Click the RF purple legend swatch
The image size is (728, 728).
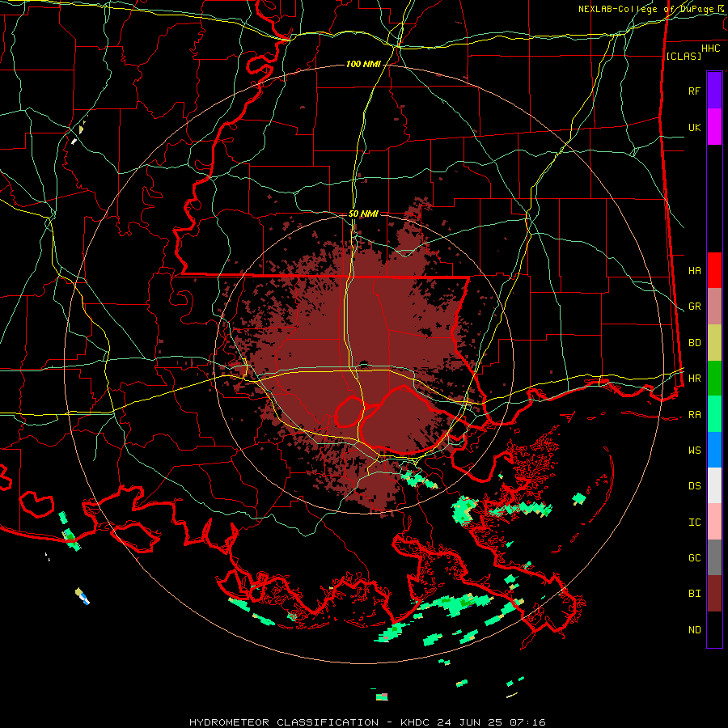tap(714, 91)
